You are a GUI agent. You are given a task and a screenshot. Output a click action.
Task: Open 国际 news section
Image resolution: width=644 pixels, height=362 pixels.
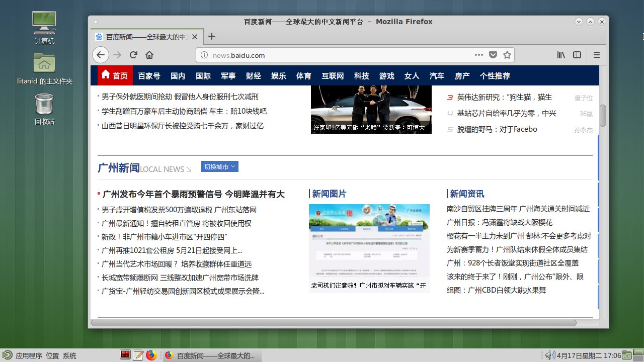[x=203, y=76]
